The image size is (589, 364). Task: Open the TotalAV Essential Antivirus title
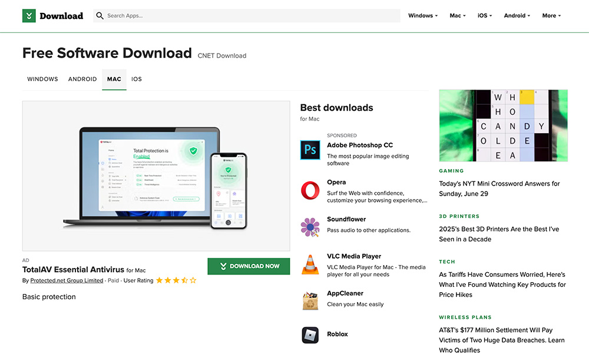tap(73, 270)
